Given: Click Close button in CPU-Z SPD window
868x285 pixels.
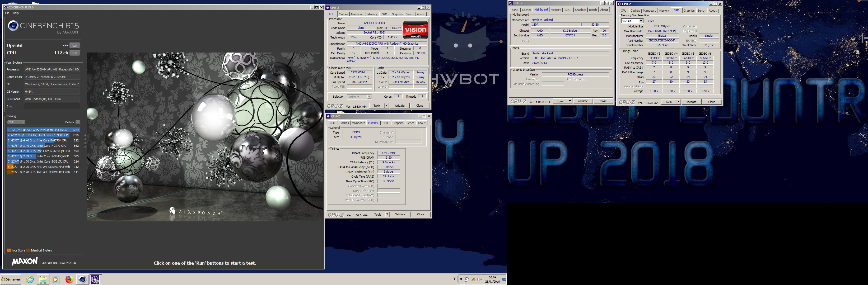Looking at the screenshot, I should tap(712, 102).
